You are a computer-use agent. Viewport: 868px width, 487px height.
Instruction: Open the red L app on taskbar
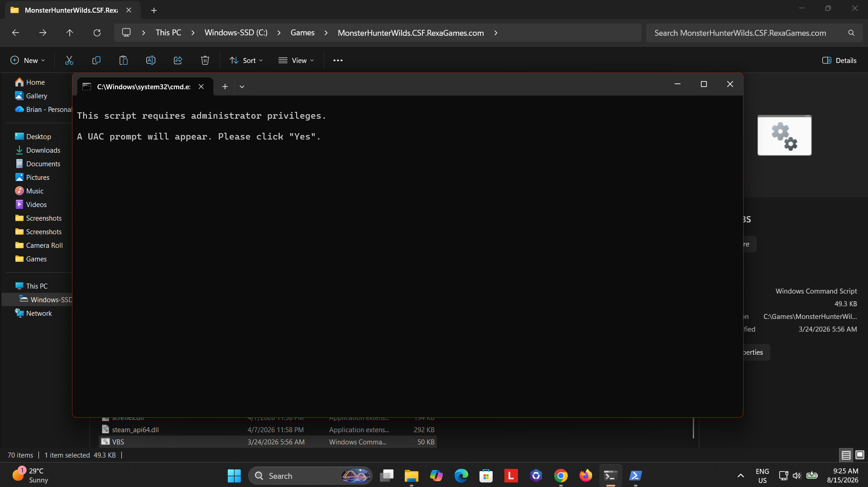(x=511, y=476)
